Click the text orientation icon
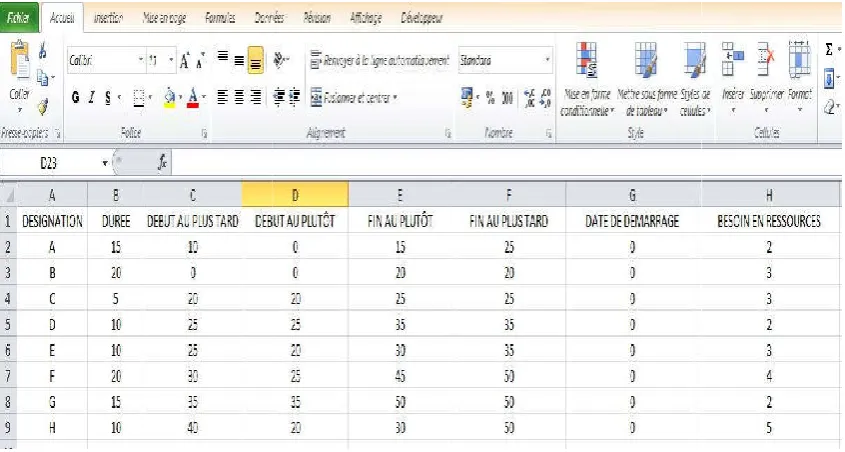This screenshot has width=845, height=452. coord(280,60)
